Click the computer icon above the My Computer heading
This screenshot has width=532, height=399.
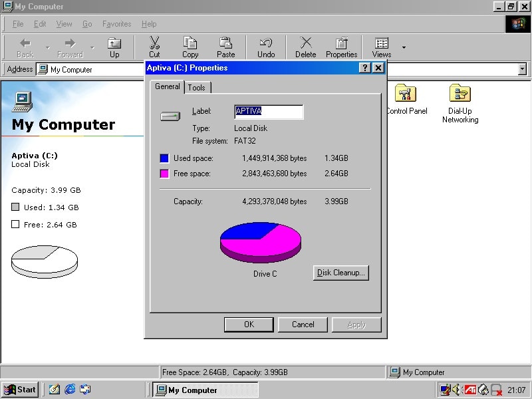(x=23, y=102)
